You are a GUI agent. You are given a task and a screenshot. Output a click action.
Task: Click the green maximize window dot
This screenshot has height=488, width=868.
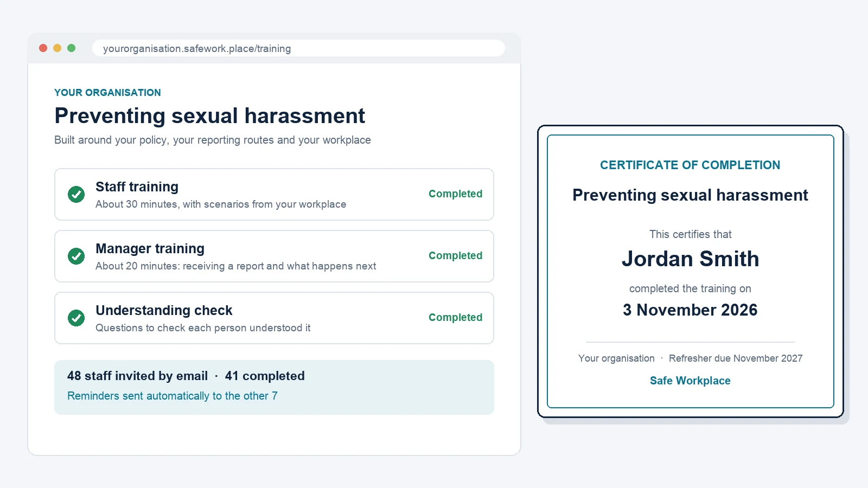[x=71, y=48]
